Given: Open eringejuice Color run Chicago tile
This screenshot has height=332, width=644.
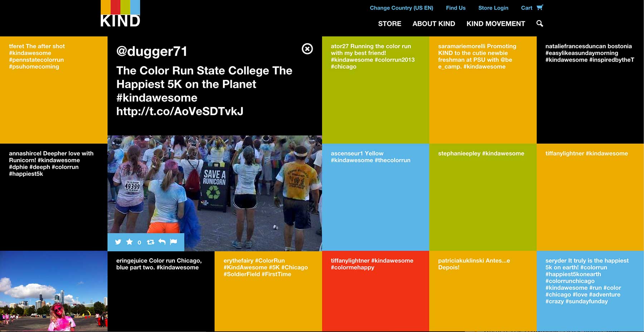Looking at the screenshot, I should (x=161, y=291).
